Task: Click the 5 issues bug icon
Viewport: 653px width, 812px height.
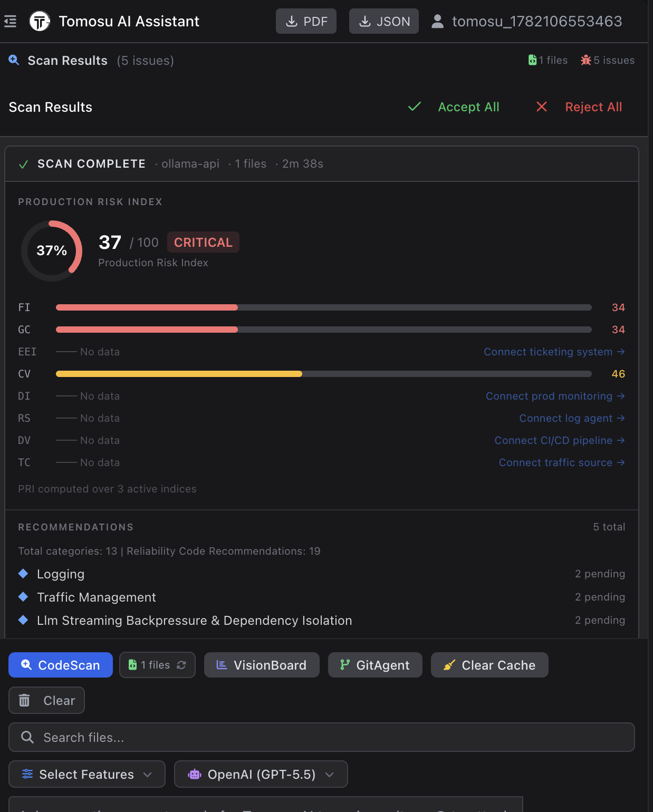Action: (585, 60)
